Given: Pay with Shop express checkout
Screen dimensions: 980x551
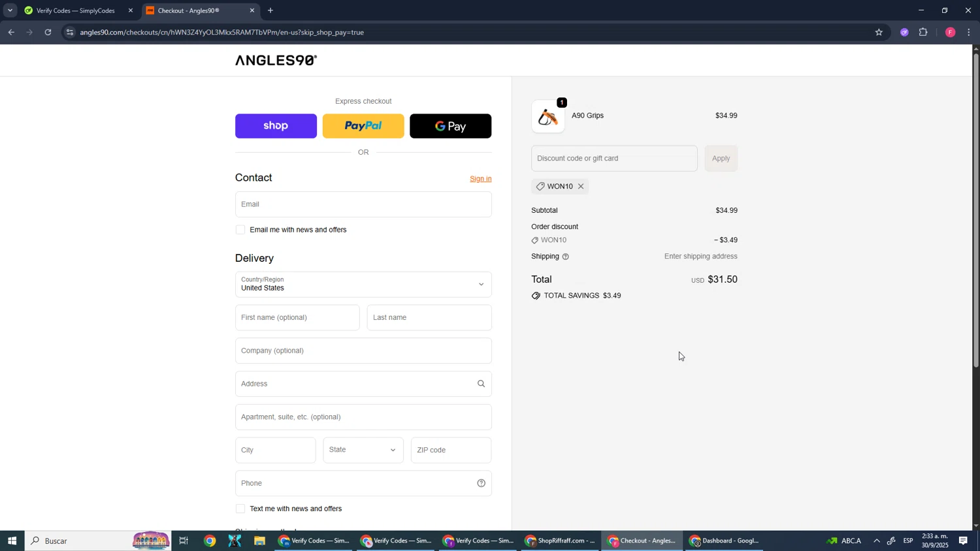Looking at the screenshot, I should 276,126.
